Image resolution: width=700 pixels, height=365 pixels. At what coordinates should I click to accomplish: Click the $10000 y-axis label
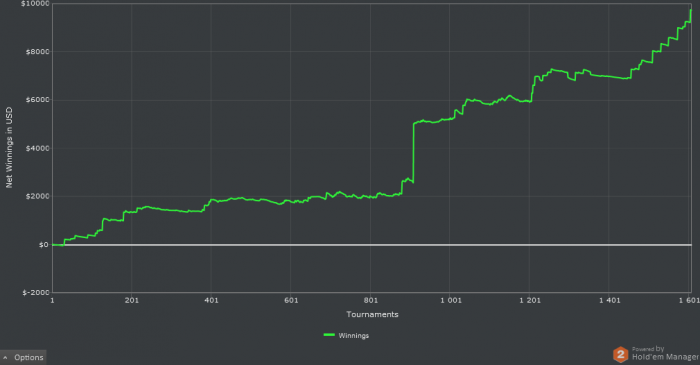tap(35, 4)
